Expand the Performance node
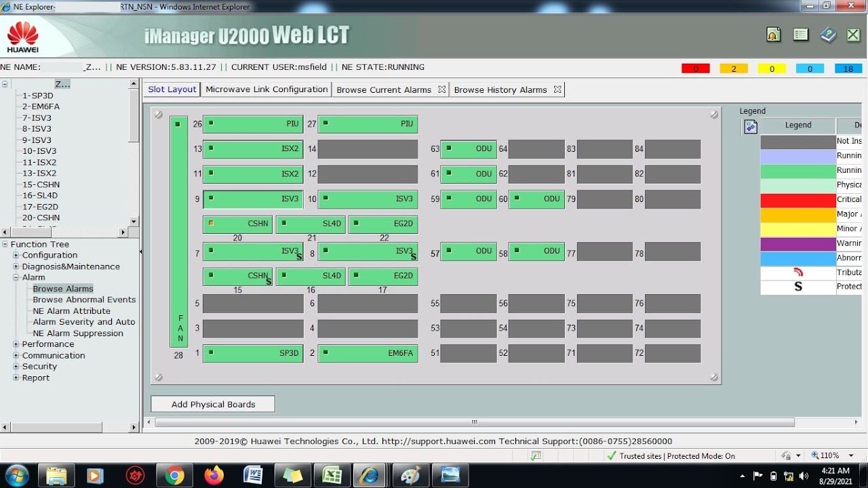The width and height of the screenshot is (868, 488). 16,344
